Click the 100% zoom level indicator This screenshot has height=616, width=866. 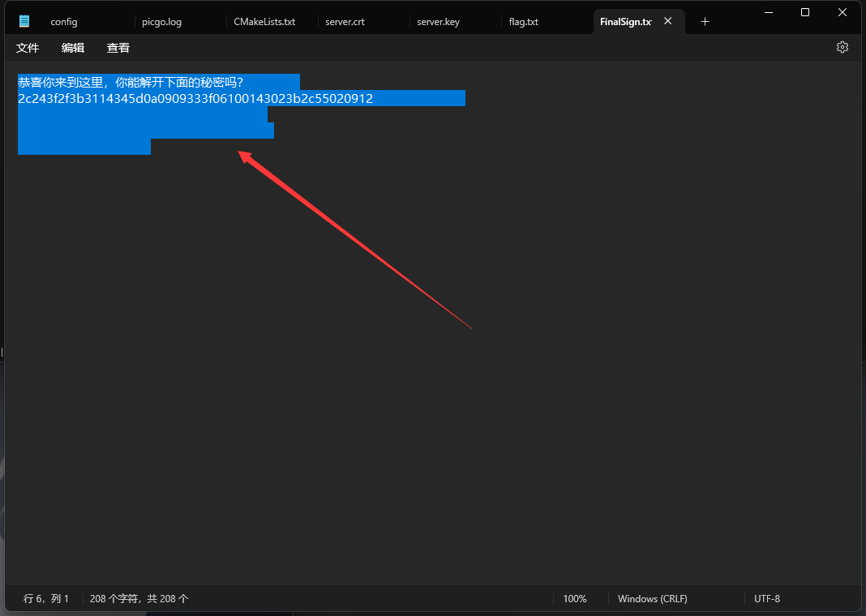575,599
